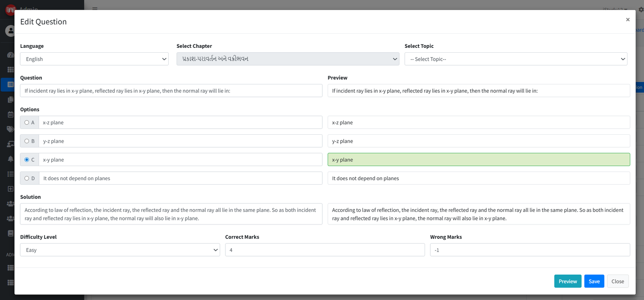
Task: Click the X icon to dismiss Edit Question
Action: pyautogui.click(x=627, y=20)
